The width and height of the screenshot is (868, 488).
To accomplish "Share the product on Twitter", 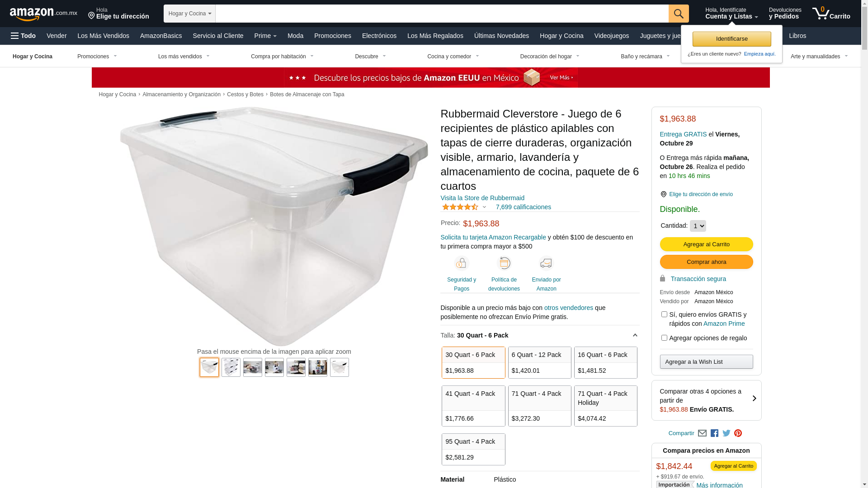I will click(x=726, y=433).
